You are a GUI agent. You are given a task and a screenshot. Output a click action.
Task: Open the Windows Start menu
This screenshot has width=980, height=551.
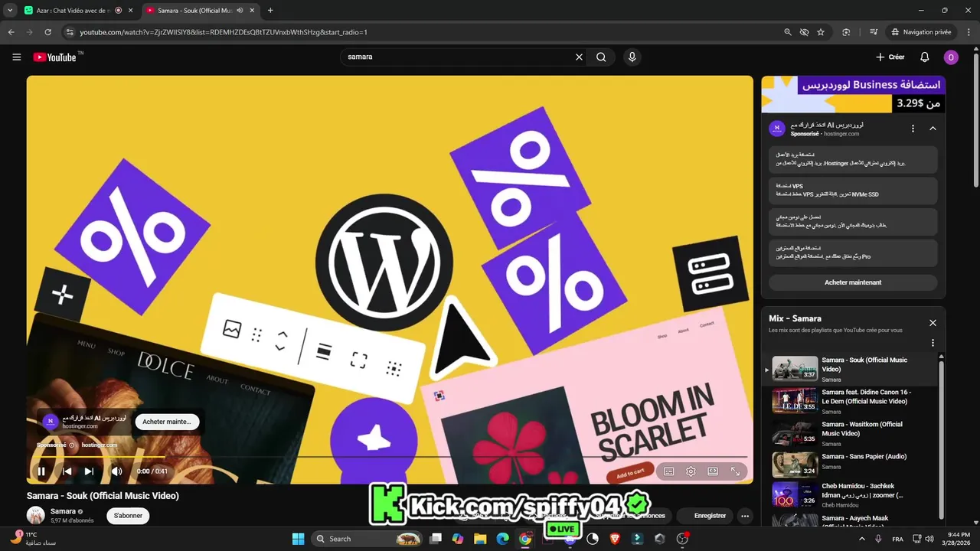click(299, 539)
